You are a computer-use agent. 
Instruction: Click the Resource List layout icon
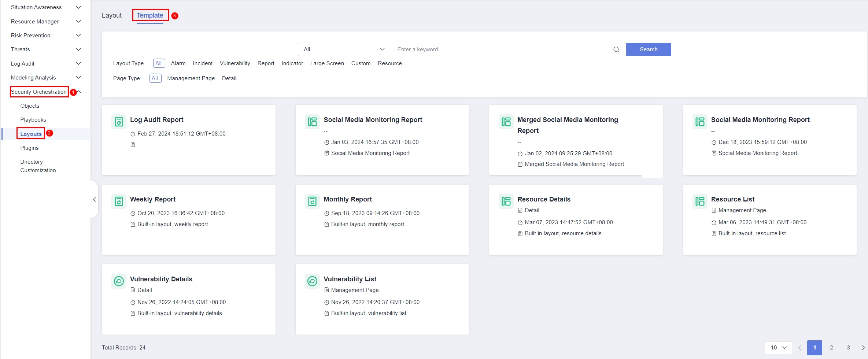[700, 201]
